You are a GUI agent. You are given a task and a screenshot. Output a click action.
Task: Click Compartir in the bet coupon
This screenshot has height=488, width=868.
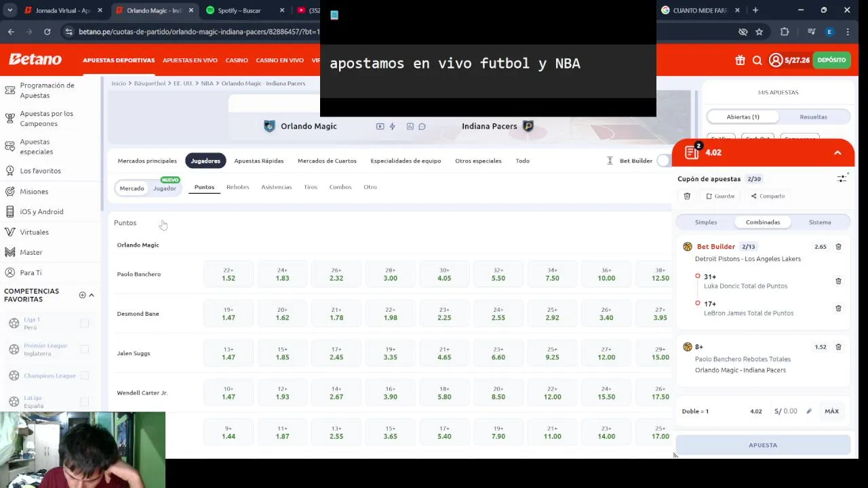coord(768,196)
